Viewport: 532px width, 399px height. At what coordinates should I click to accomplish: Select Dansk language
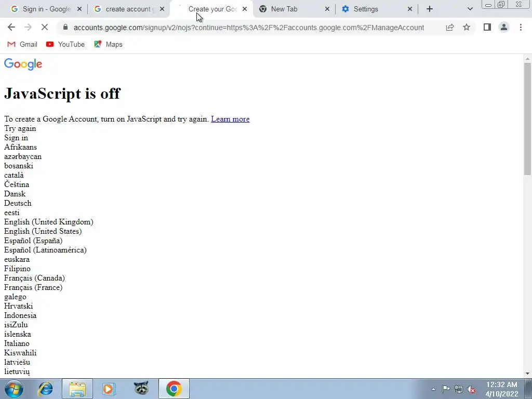(x=15, y=194)
